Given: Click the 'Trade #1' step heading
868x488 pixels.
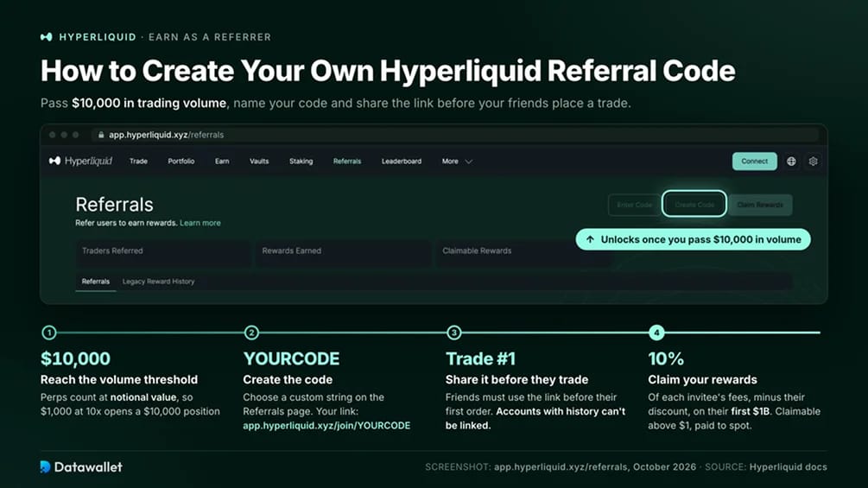Looking at the screenshot, I should (x=480, y=358).
